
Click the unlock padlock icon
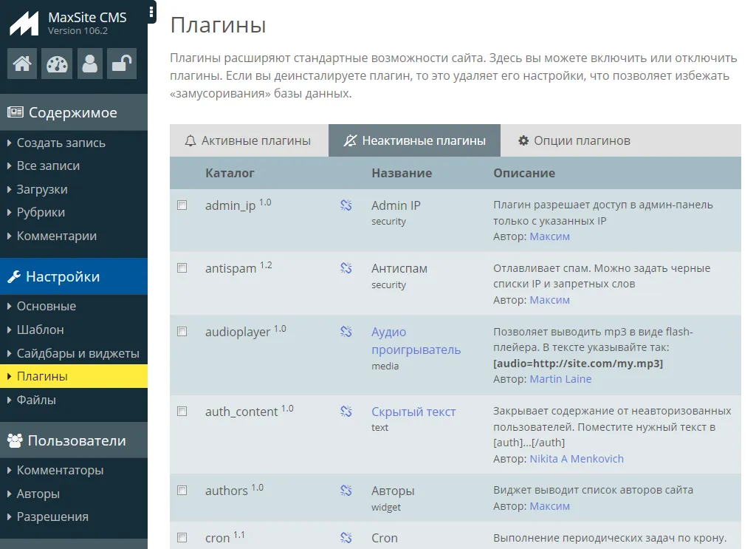[121, 64]
